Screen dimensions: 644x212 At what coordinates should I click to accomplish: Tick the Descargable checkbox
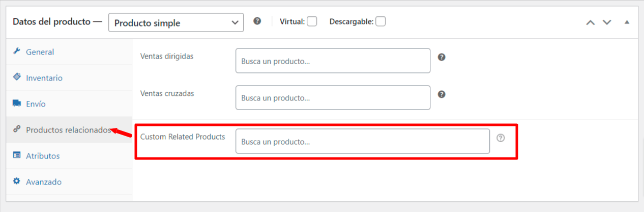[x=380, y=21]
